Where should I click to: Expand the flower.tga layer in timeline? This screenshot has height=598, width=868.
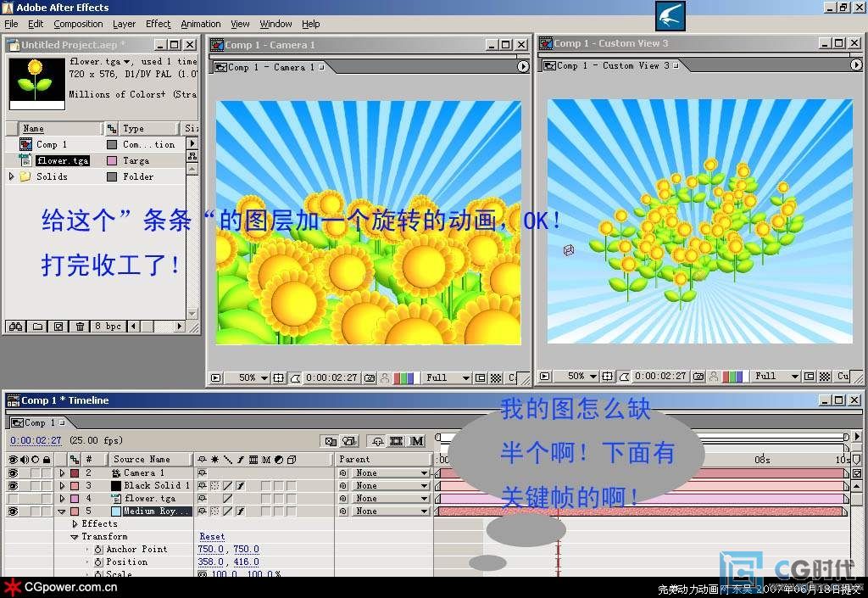point(62,499)
